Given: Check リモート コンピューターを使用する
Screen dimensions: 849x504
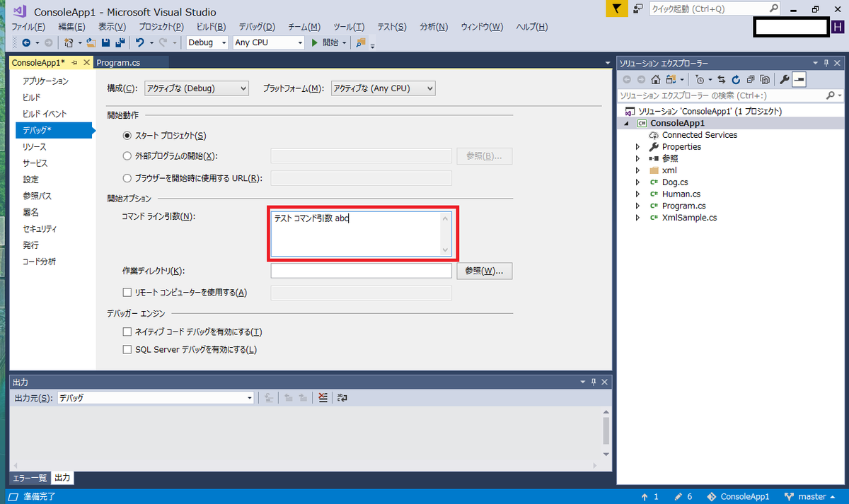Looking at the screenshot, I should coord(127,293).
